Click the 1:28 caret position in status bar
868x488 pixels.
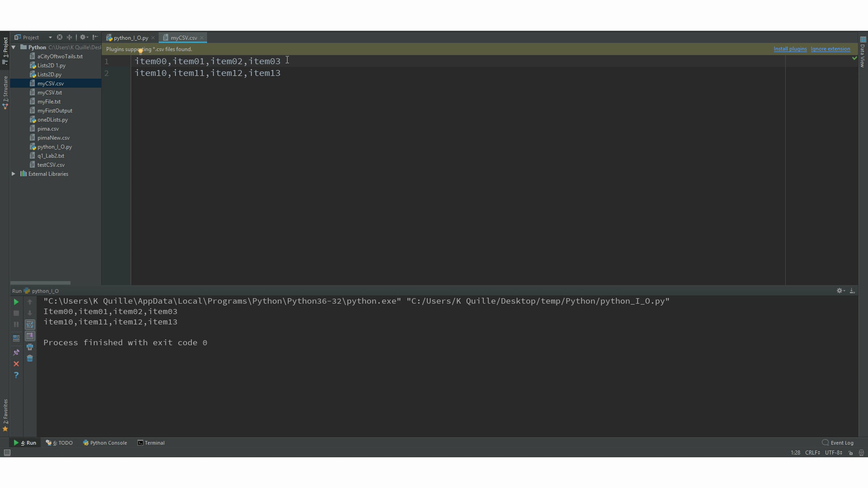click(795, 453)
